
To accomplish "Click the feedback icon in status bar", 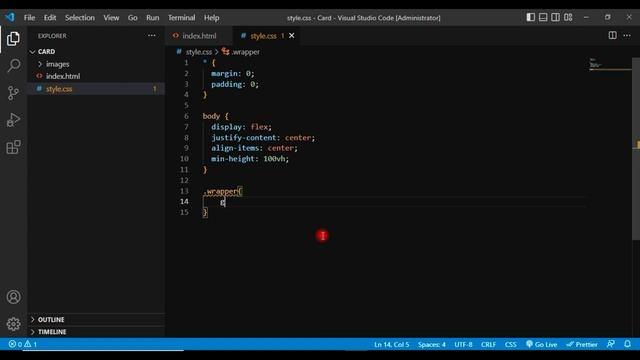I will click(611, 344).
